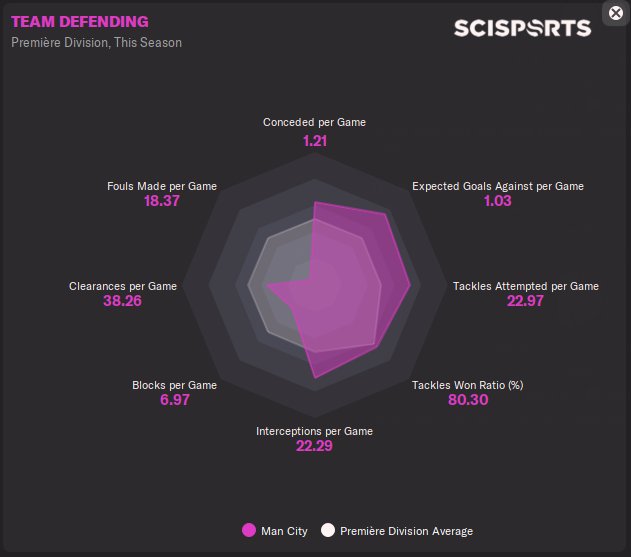Click the Conceded per Game label
This screenshot has width=631, height=557.
point(314,123)
